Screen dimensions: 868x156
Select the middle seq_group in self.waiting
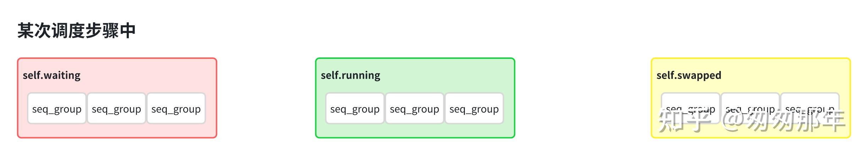116,109
